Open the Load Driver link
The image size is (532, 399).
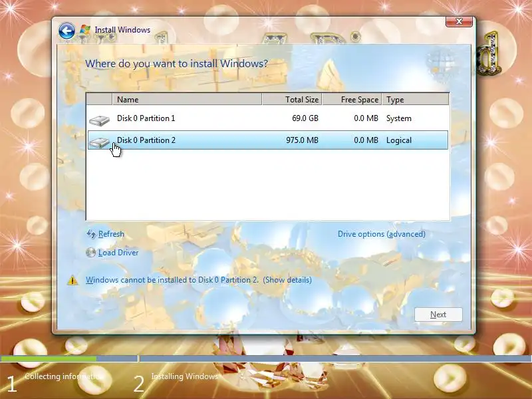coord(118,253)
